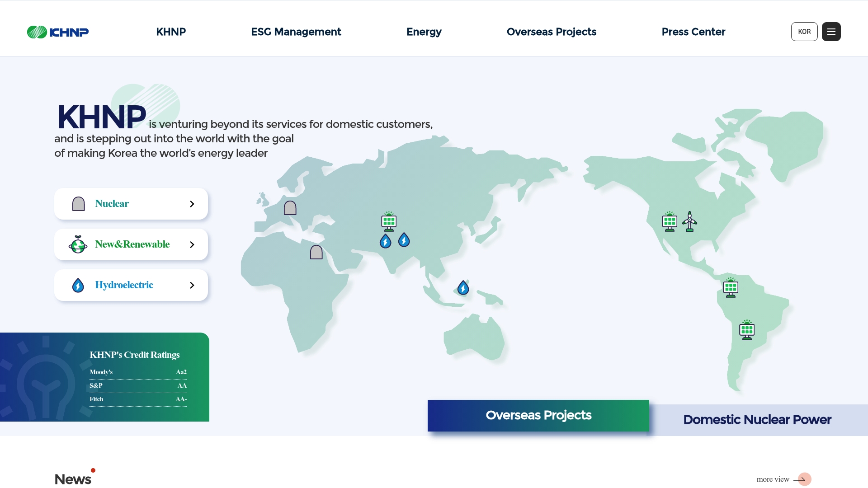Click the nuclear plant icon over Egypt
Image resolution: width=868 pixels, height=488 pixels.
tap(316, 252)
